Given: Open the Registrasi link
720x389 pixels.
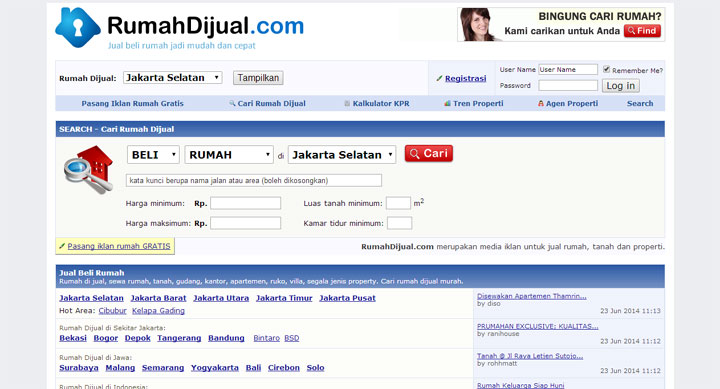Looking at the screenshot, I should coord(465,79).
